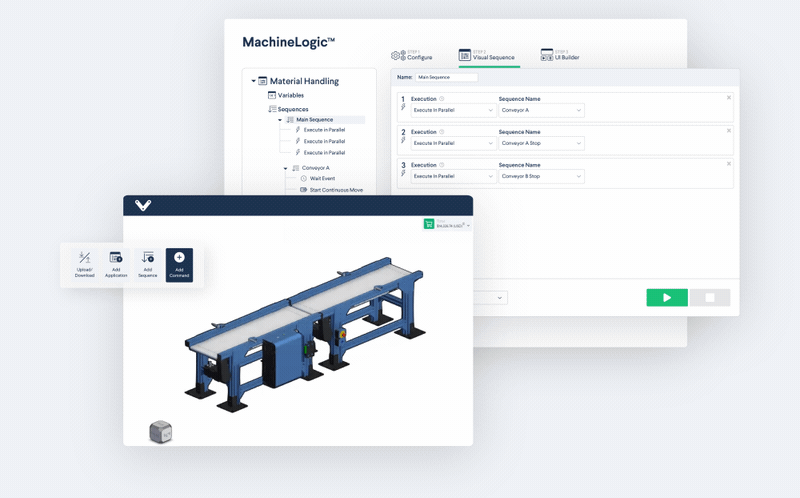Open the green shopping cart icon
800x498 pixels.
click(x=429, y=225)
